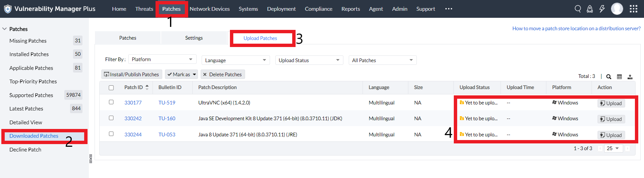644x178 pixels.
Task: Expand the Mark as dropdown
Action: (x=181, y=74)
